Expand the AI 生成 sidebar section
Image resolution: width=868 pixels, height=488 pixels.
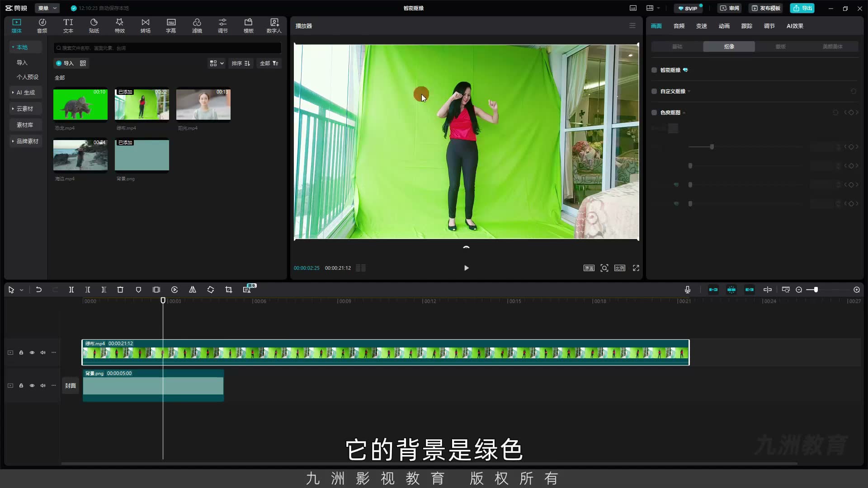point(25,92)
